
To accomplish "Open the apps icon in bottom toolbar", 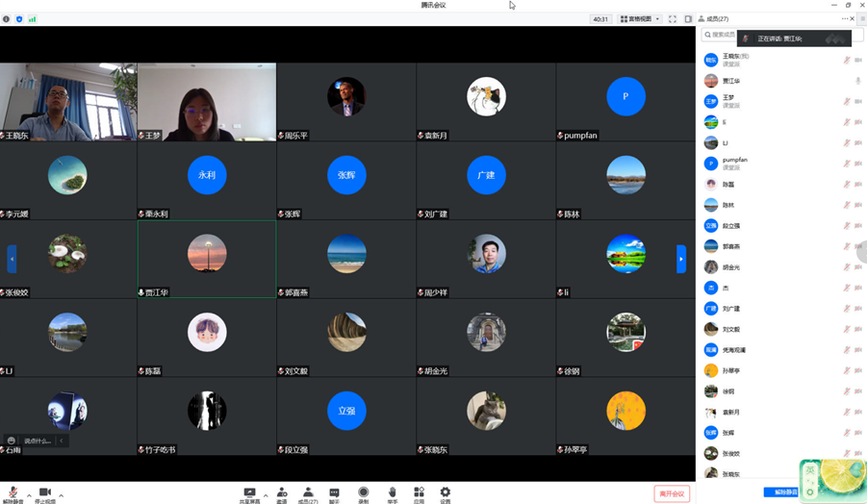I will (x=419, y=492).
